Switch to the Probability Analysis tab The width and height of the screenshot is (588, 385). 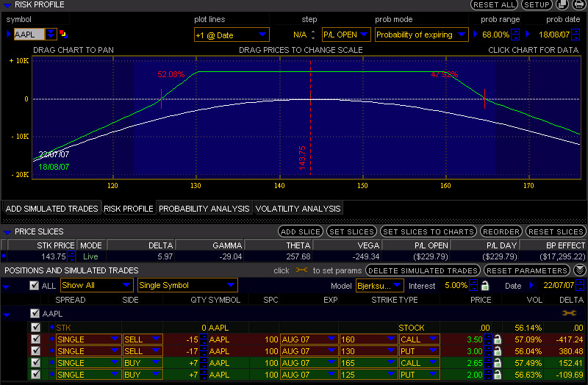204,209
